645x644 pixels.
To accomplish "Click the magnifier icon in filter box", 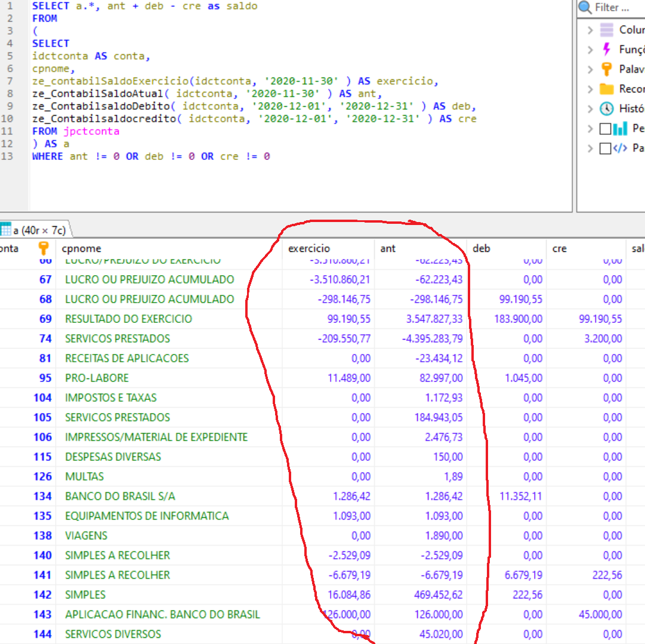I will tap(585, 8).
